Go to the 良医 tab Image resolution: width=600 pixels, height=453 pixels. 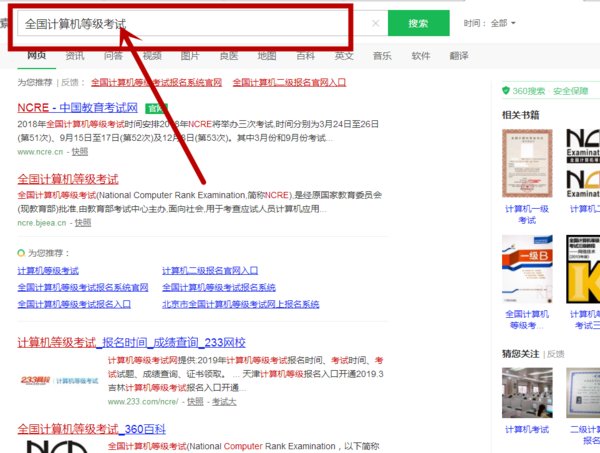[x=229, y=56]
